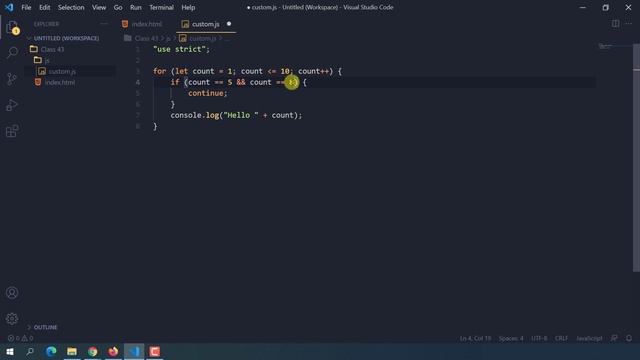640x360 pixels.
Task: Open the Run and Debug view
Action: (x=12, y=105)
